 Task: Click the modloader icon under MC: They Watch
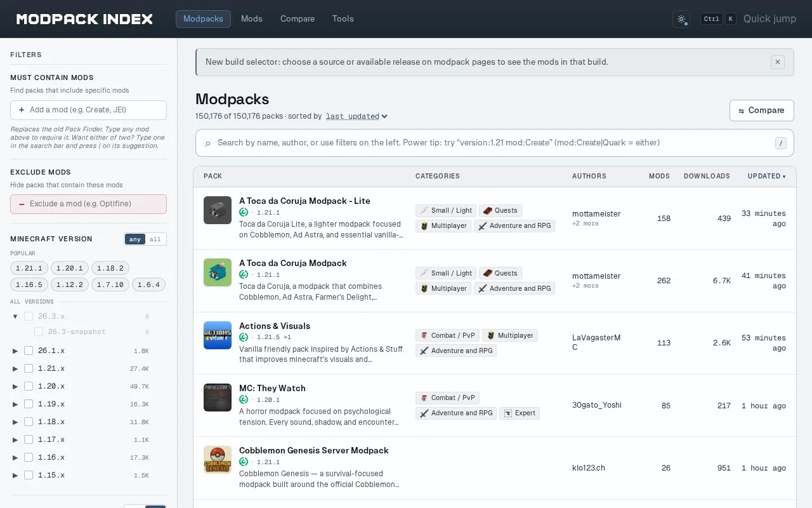[x=244, y=399]
